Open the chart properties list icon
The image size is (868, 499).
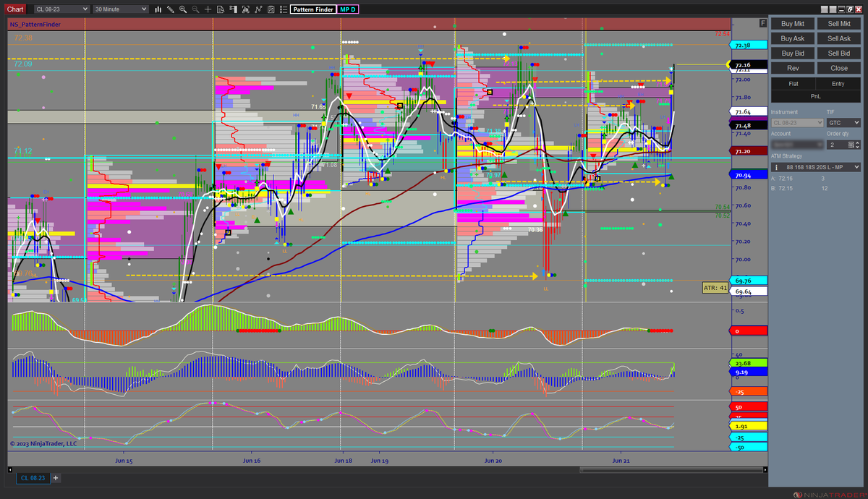pos(284,9)
